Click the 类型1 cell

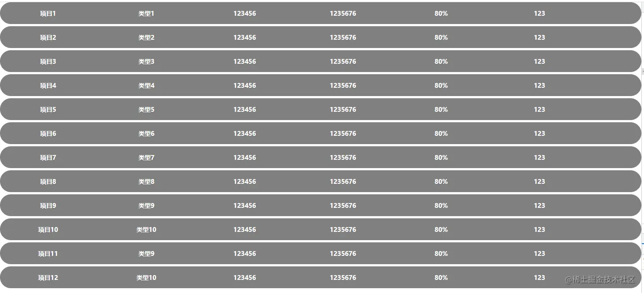coord(146,14)
